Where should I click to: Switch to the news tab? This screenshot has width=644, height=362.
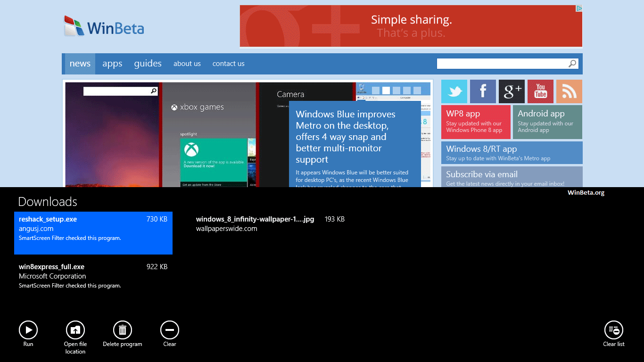[x=80, y=64]
